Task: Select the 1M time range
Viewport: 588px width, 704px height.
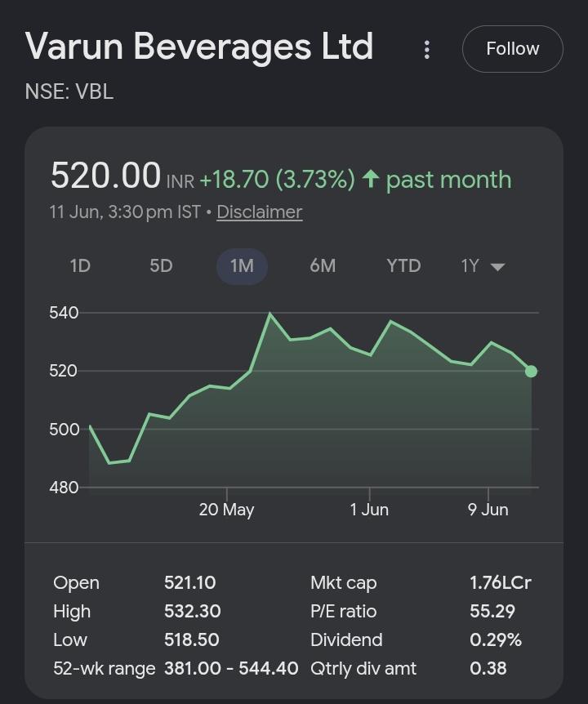Action: (242, 266)
